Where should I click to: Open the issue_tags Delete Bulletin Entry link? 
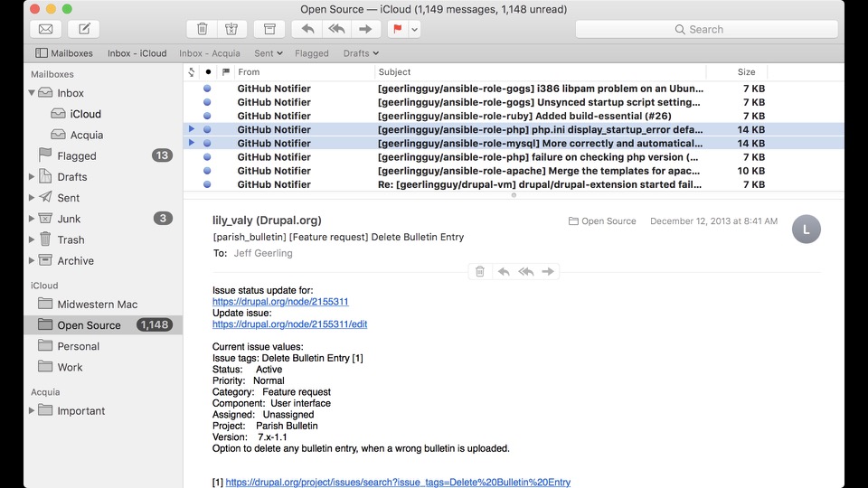coord(398,483)
